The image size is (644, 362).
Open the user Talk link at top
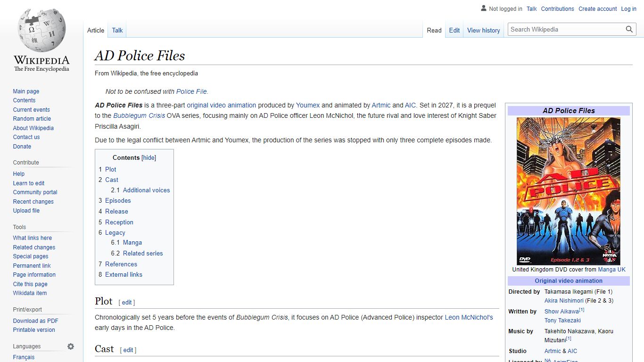(x=532, y=9)
